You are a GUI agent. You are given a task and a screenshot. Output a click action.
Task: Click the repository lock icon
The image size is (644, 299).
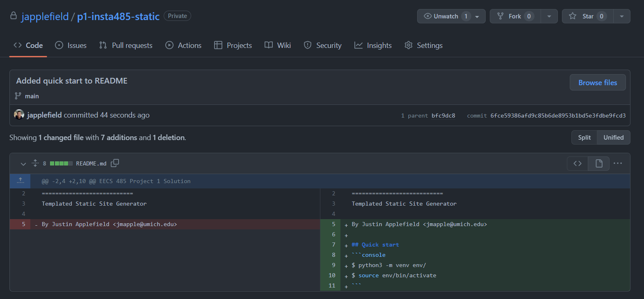click(14, 16)
